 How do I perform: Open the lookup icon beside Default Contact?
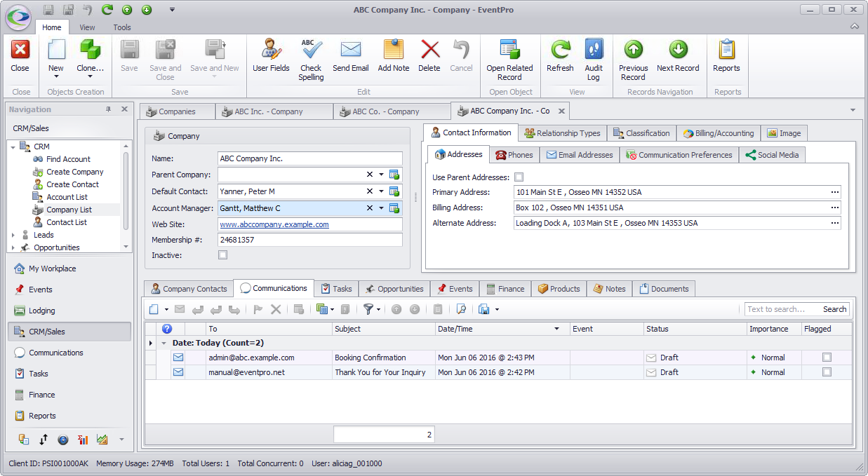394,191
